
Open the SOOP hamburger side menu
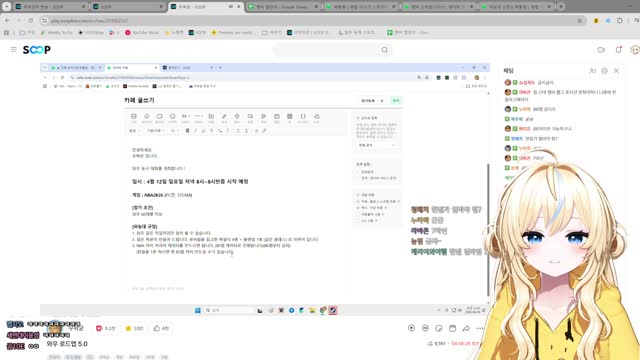tap(13, 49)
